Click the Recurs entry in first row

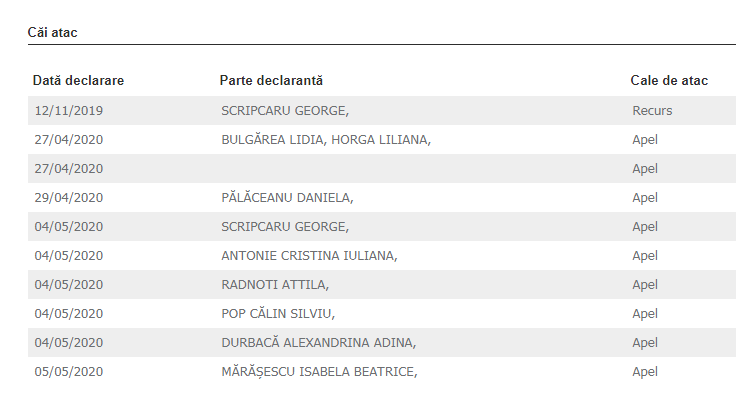652,110
